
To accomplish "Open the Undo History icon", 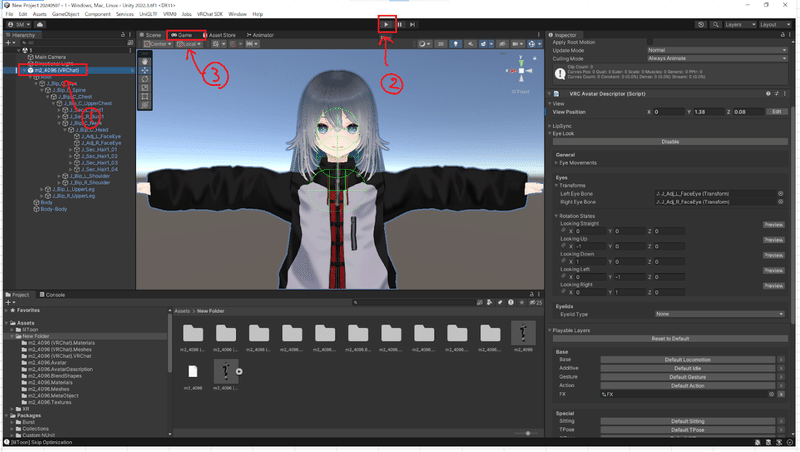I will click(701, 24).
